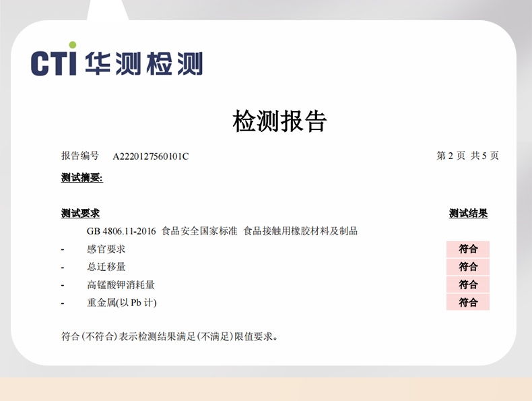The image size is (532, 401).
Task: Click the page indicator 第 2 页 共 5 页
Action: (467, 156)
